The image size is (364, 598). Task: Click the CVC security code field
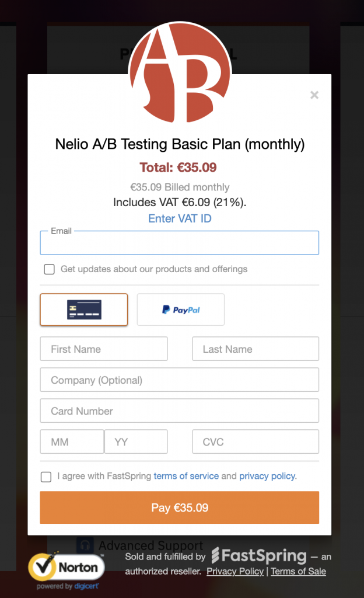click(x=256, y=441)
